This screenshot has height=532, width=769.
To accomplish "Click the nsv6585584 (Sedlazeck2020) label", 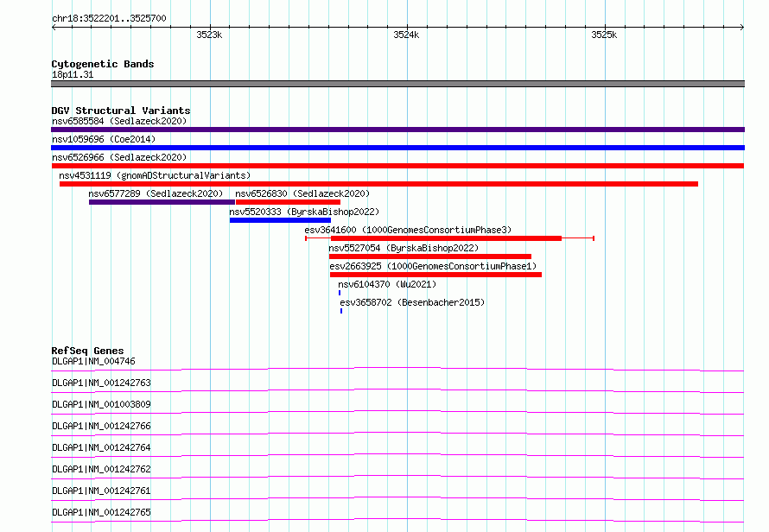I will 119,121.
